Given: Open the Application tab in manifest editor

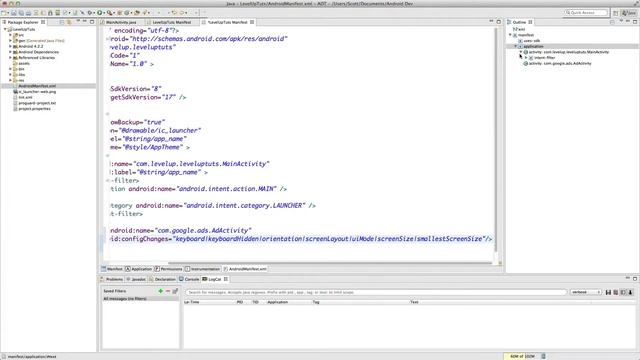Looking at the screenshot, I should tap(139, 269).
